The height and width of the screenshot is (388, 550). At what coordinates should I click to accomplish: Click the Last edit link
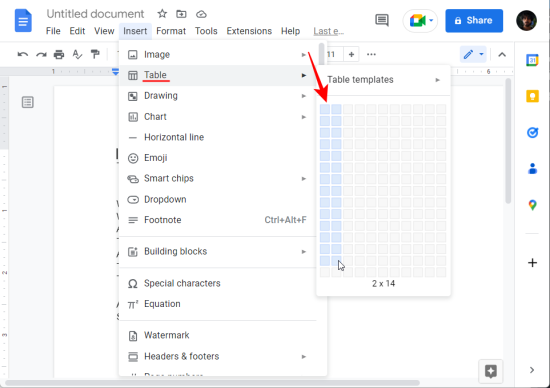tap(329, 32)
